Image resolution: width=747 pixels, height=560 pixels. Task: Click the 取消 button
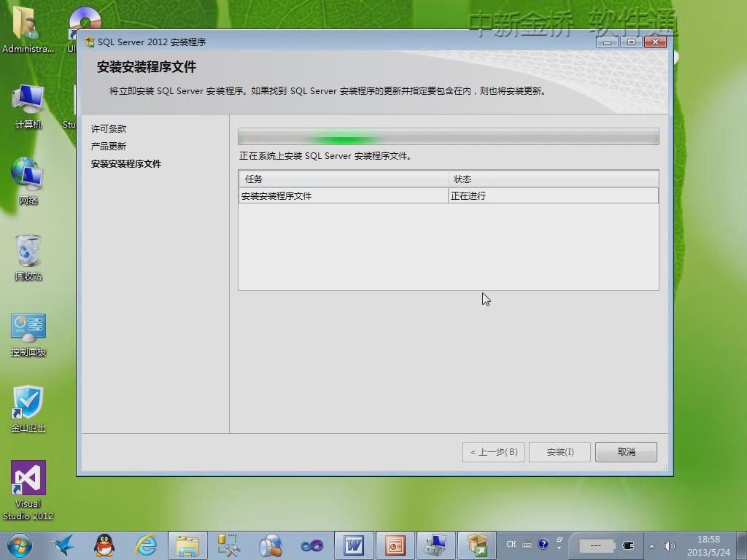point(626,452)
